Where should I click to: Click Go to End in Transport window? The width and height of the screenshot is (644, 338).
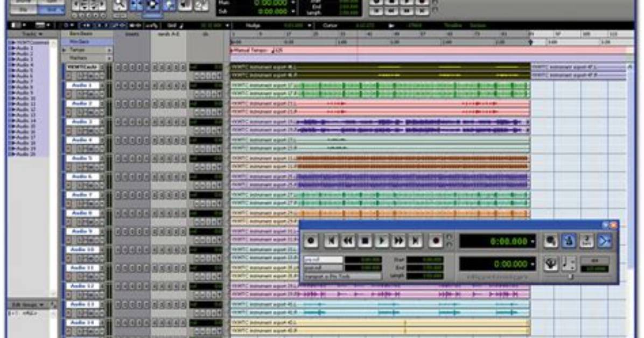415,241
